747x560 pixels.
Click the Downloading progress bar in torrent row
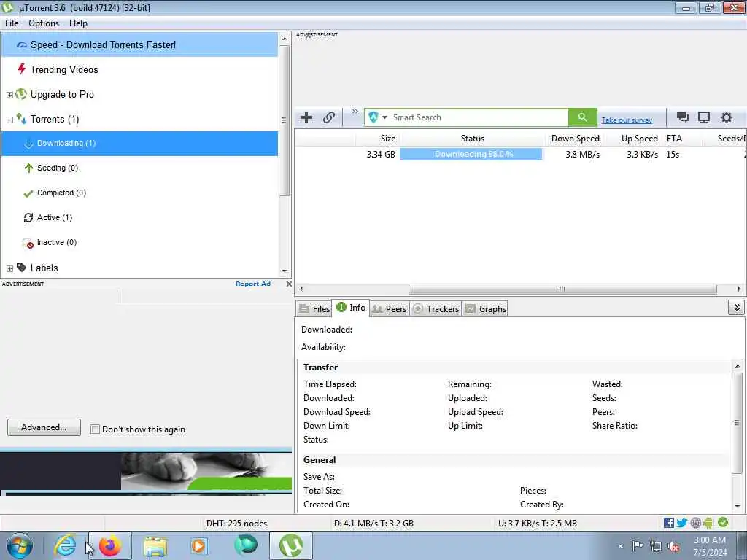click(471, 155)
